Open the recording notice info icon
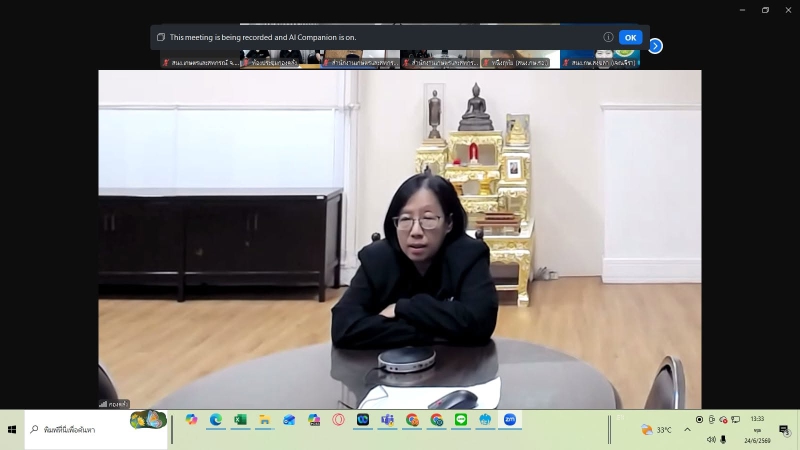800x450 pixels. click(x=608, y=37)
